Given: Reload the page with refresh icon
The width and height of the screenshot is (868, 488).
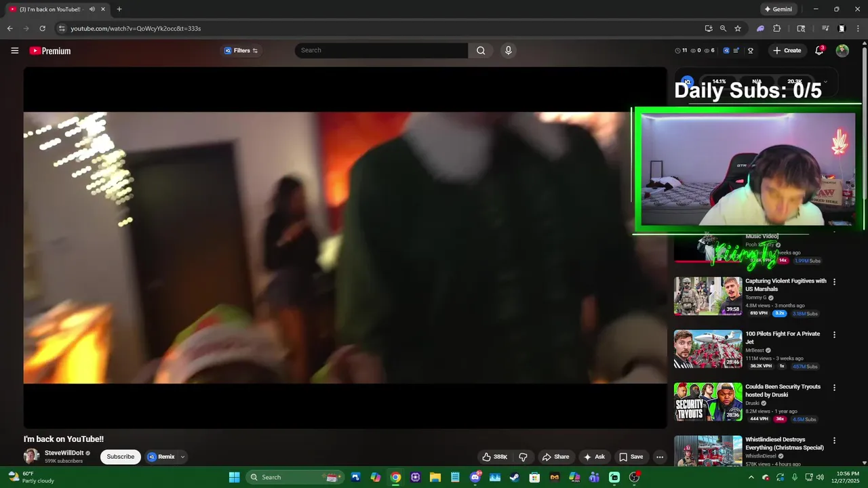Looking at the screenshot, I should (42, 28).
